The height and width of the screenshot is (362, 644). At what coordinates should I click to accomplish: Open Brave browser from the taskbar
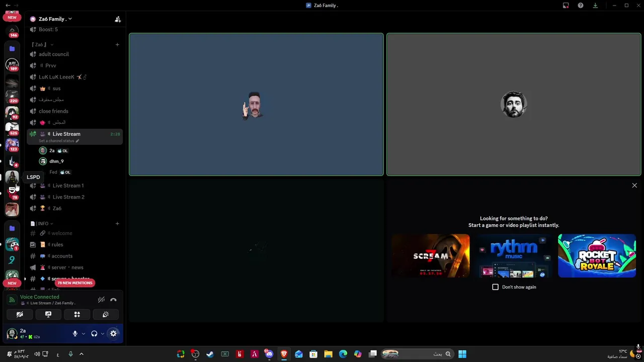click(x=284, y=354)
